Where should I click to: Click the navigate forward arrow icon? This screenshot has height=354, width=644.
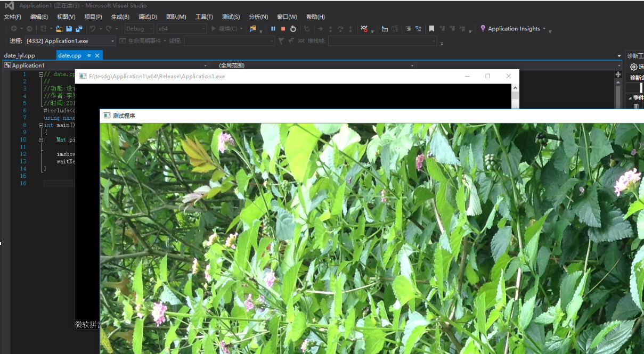29,29
